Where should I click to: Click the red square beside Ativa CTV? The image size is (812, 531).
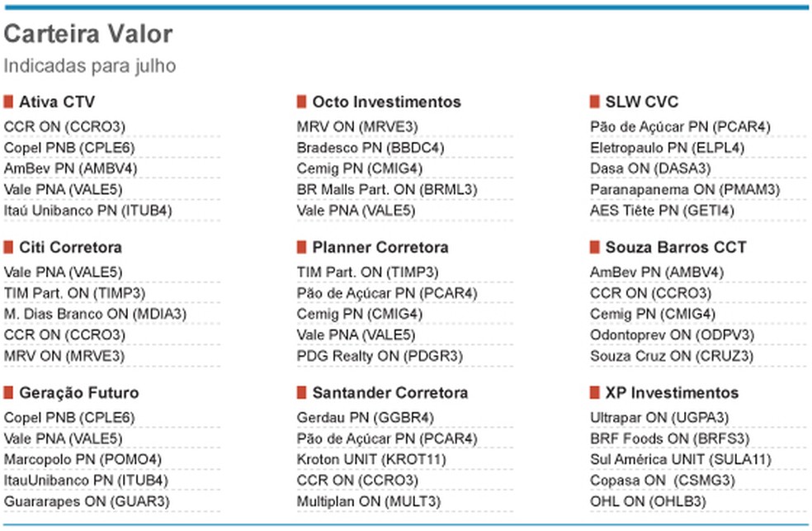[x=8, y=102]
